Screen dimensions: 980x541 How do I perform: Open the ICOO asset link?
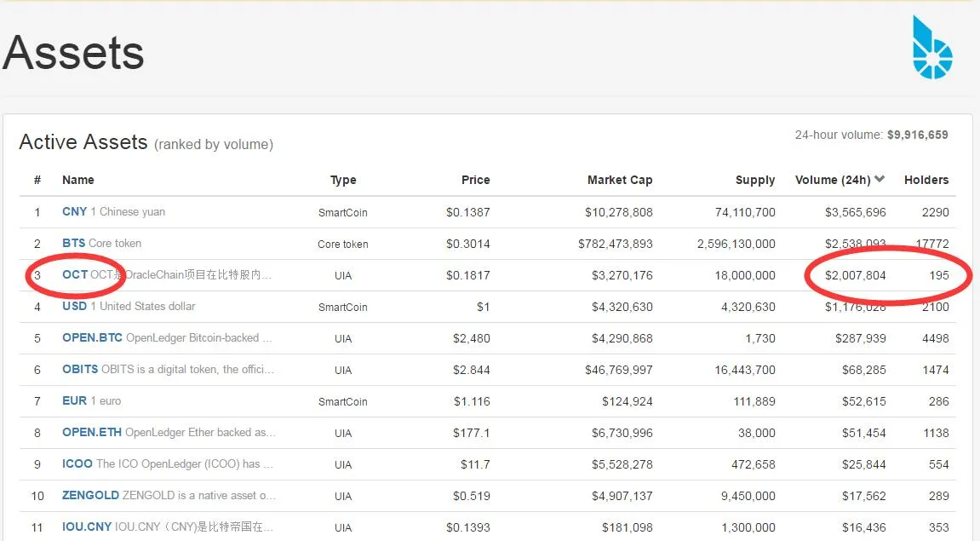pos(77,463)
